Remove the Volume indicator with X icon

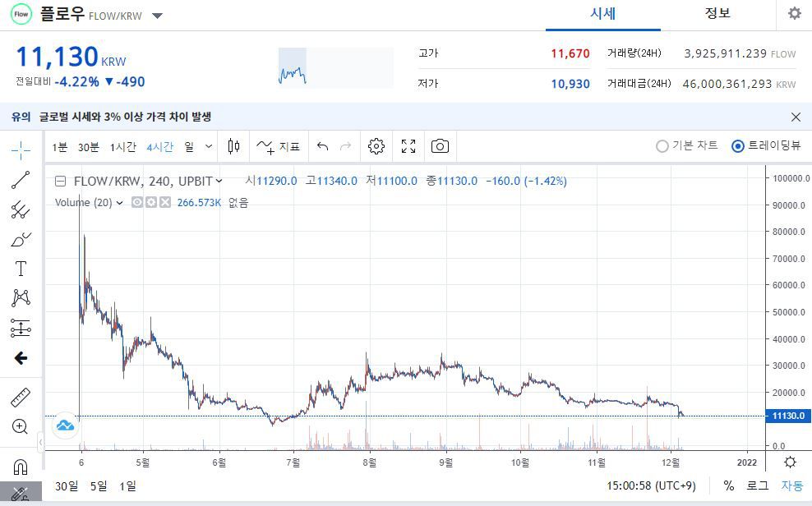pos(164,202)
